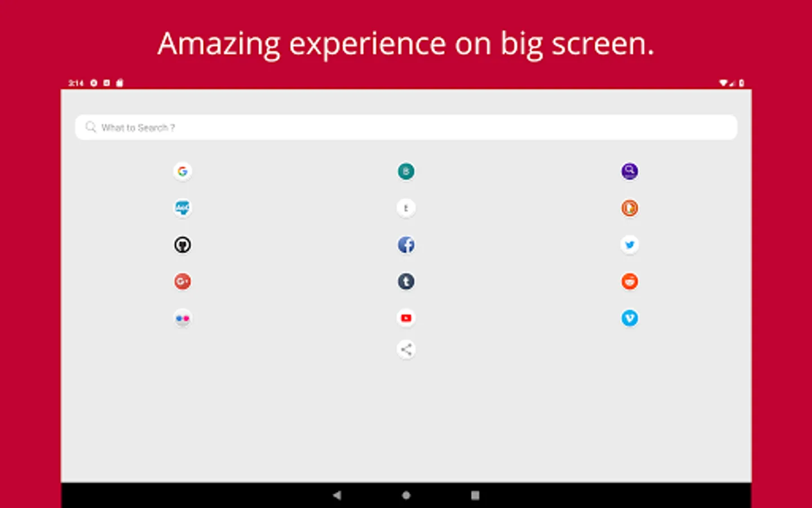This screenshot has height=508, width=812.
Task: Tap the Android back triangle button
Action: tap(337, 495)
